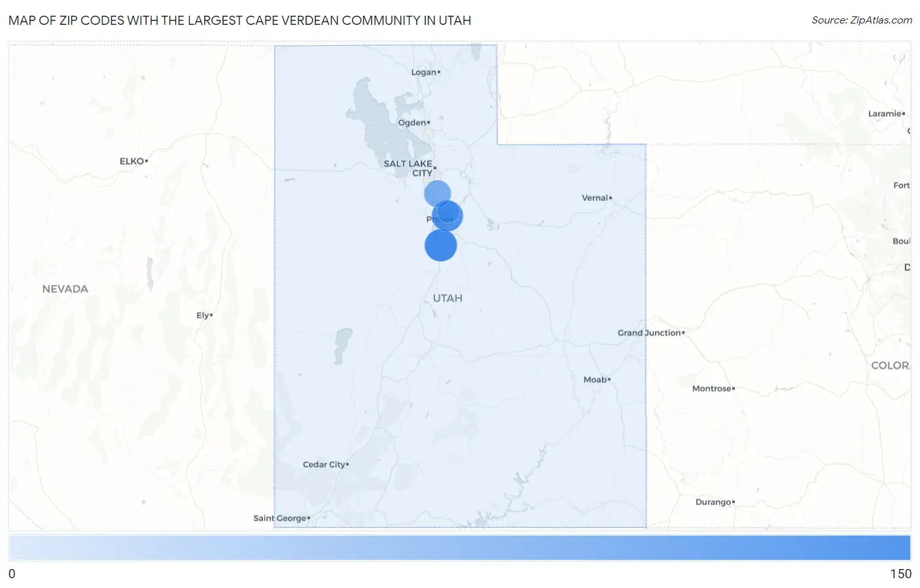Click the map title heading

(x=239, y=20)
